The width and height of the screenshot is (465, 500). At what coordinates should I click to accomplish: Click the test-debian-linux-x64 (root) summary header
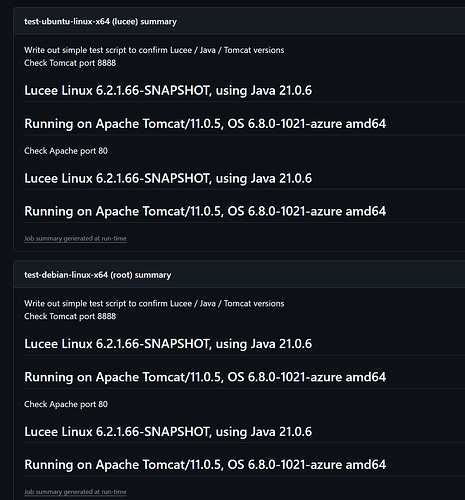(x=97, y=275)
